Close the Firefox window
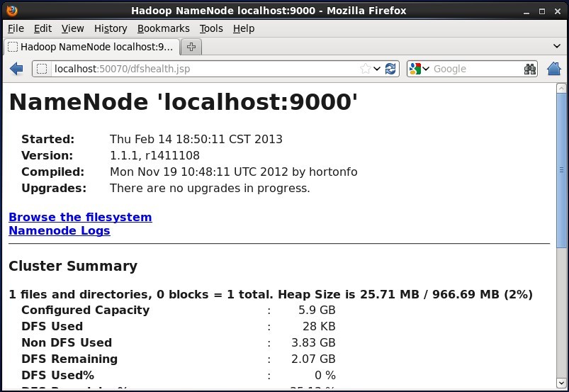 pyautogui.click(x=558, y=11)
